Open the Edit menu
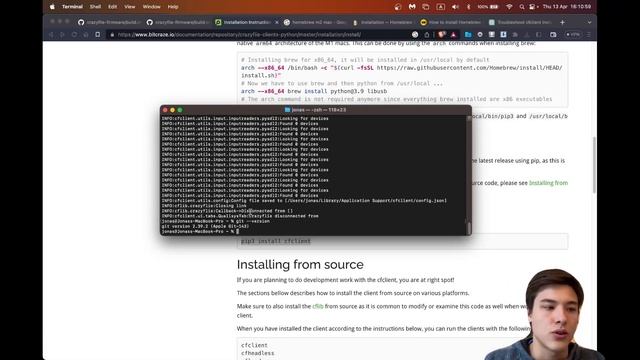The width and height of the screenshot is (640, 360). point(112,7)
